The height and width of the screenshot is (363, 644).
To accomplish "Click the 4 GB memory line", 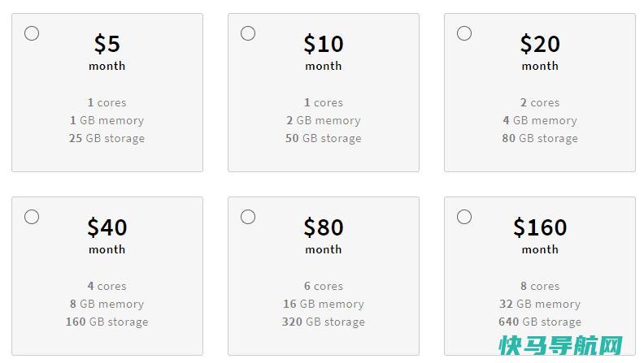I will [540, 120].
